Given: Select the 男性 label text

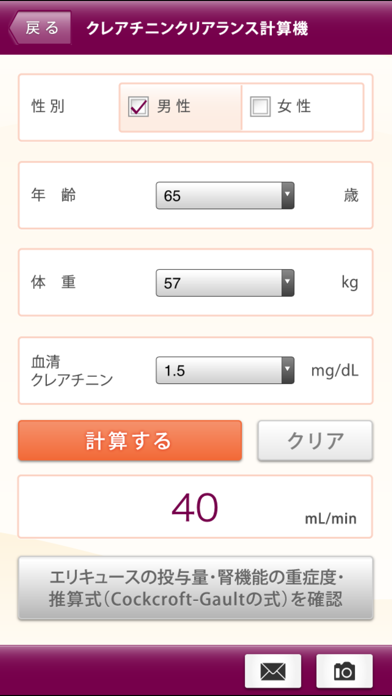Looking at the screenshot, I should point(174,107).
